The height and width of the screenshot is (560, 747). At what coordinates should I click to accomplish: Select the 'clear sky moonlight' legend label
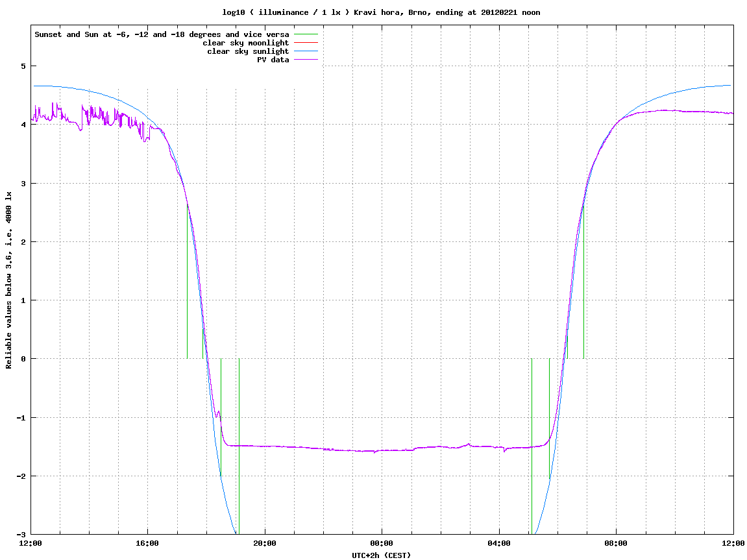[246, 43]
